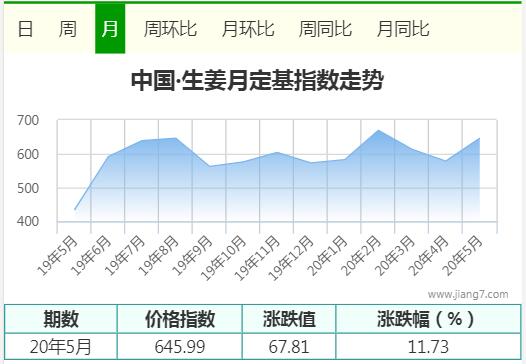Click the 19年10月 axis label
Viewport: 526px width, 364px height.
223,258
